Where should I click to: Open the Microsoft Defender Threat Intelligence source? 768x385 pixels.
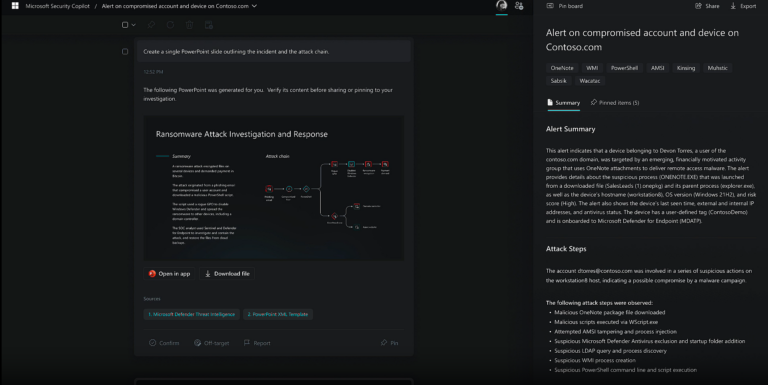[192, 314]
